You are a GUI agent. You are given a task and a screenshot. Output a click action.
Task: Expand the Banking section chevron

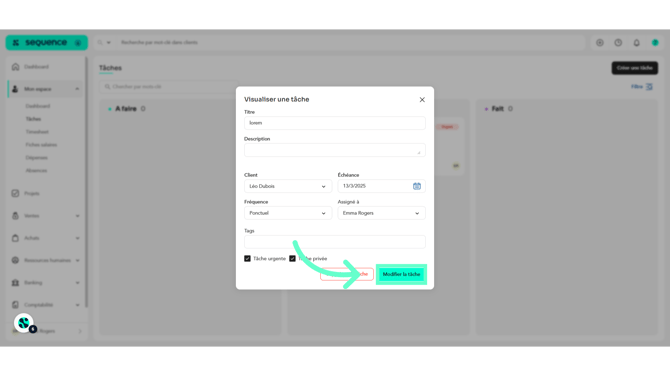point(77,282)
